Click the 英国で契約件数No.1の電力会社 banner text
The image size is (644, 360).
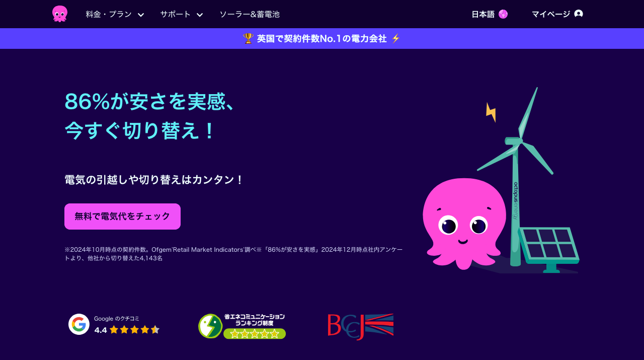[322, 38]
